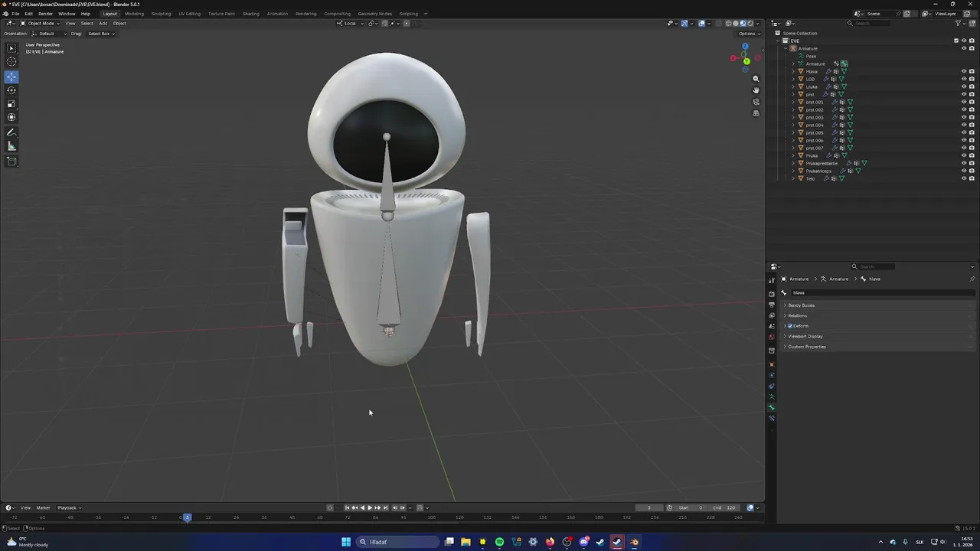Image resolution: width=980 pixels, height=551 pixels.
Task: Open the Object Mode dropdown
Action: [x=39, y=23]
